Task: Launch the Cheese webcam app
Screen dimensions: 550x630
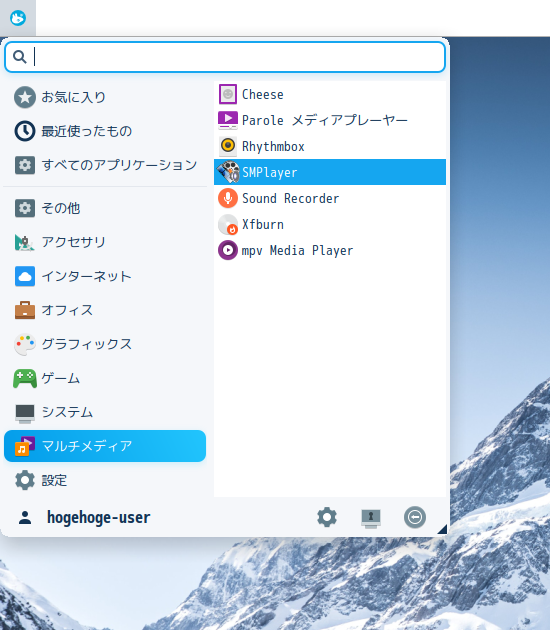Action: (x=330, y=94)
